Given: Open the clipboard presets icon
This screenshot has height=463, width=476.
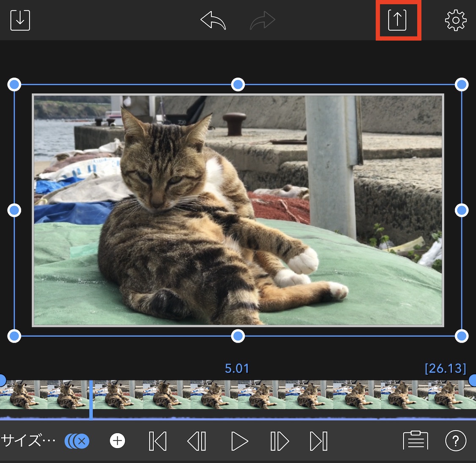Looking at the screenshot, I should coord(415,441).
